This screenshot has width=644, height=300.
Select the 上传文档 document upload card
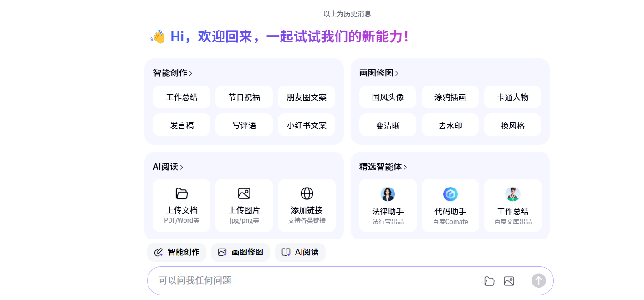coord(182,205)
